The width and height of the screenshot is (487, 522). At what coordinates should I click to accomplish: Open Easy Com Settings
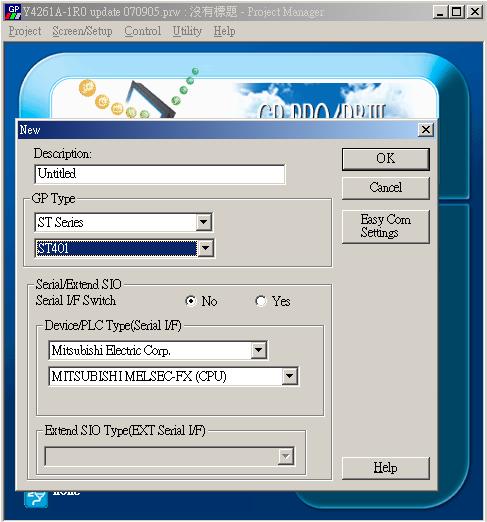pyautogui.click(x=386, y=226)
